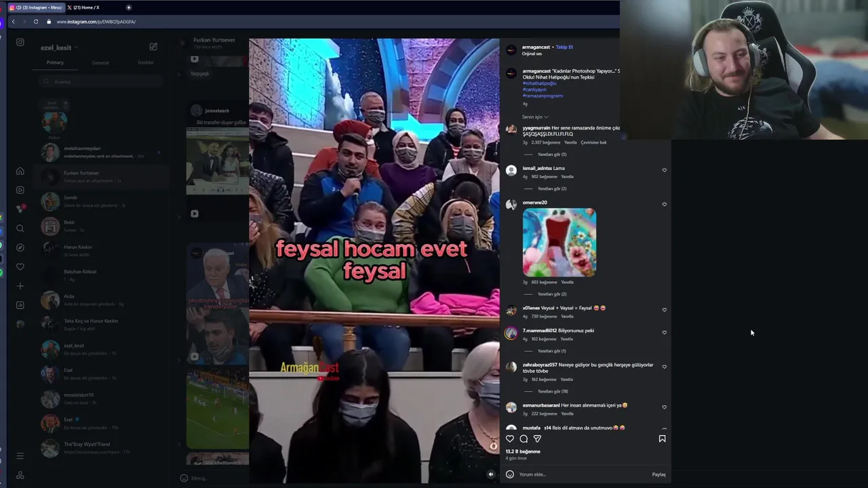
Task: Open the #ramazanprogramı hashtag link
Action: coord(542,96)
